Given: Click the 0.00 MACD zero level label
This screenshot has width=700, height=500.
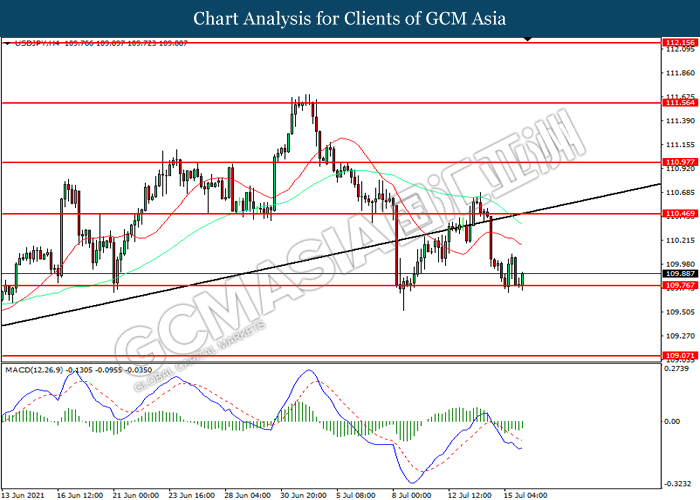Looking at the screenshot, I should pyautogui.click(x=672, y=421).
